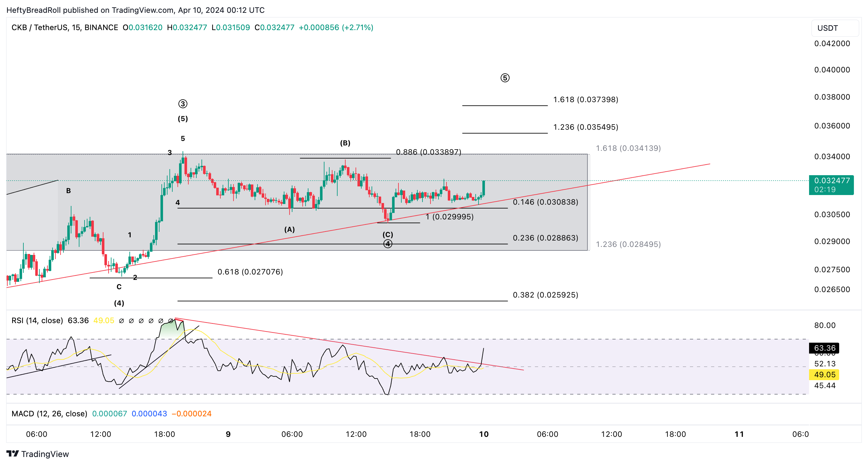Open the USDT currency selector

point(835,28)
